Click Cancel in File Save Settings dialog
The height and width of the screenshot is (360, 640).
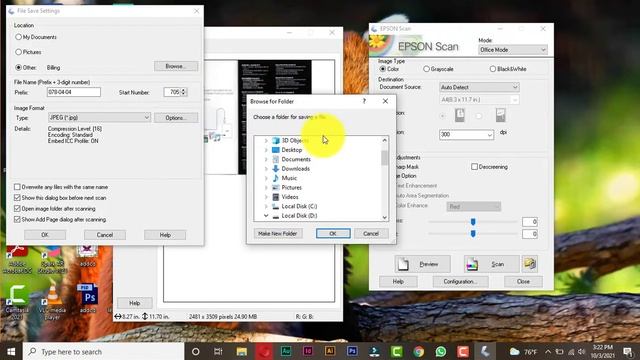tap(105, 235)
